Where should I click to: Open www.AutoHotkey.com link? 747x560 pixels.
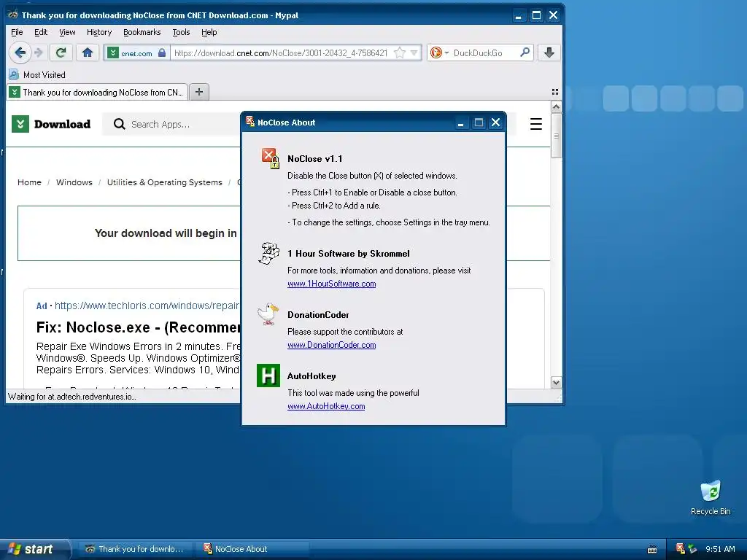tap(326, 406)
